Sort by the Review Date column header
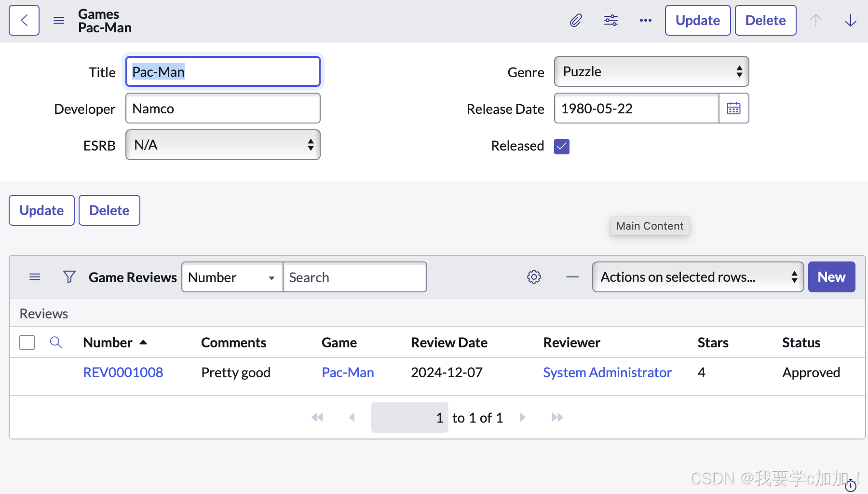The image size is (868, 494). [x=449, y=343]
